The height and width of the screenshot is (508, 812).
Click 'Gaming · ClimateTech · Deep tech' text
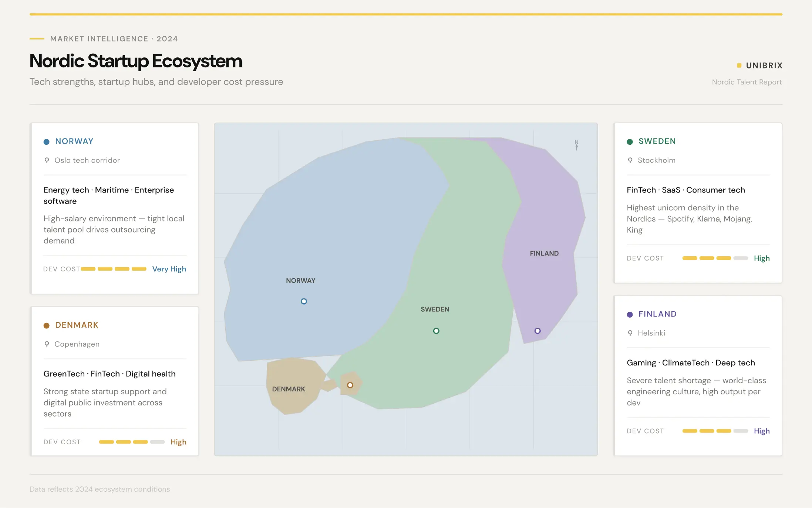click(691, 363)
